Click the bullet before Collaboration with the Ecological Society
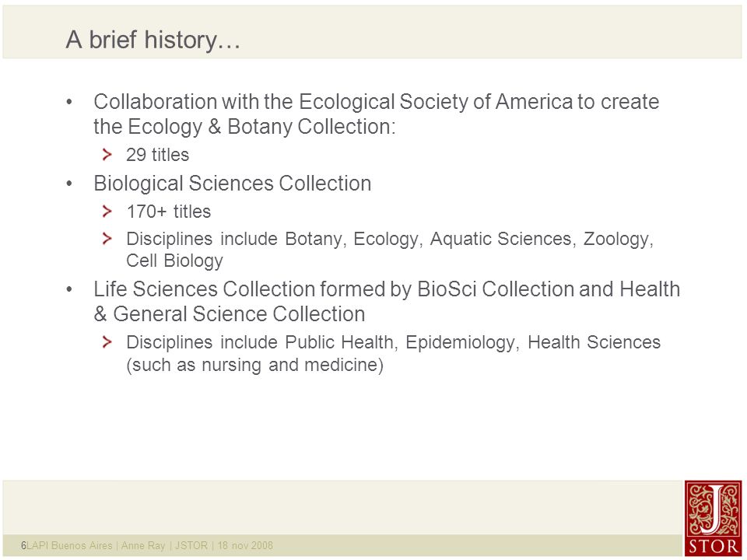 [x=69, y=102]
